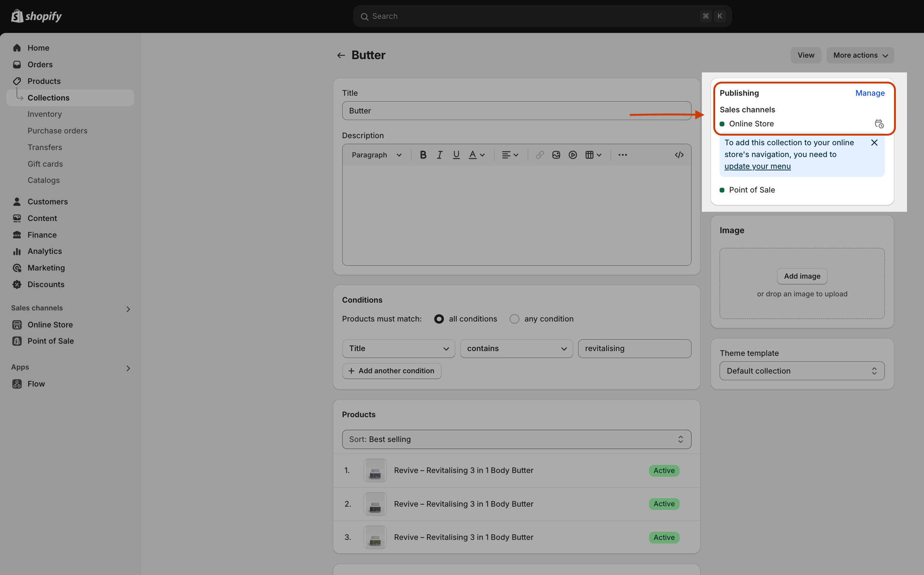Screen dimensions: 924x575
Task: Click thumbnail of product number 1
Action: (375, 471)
